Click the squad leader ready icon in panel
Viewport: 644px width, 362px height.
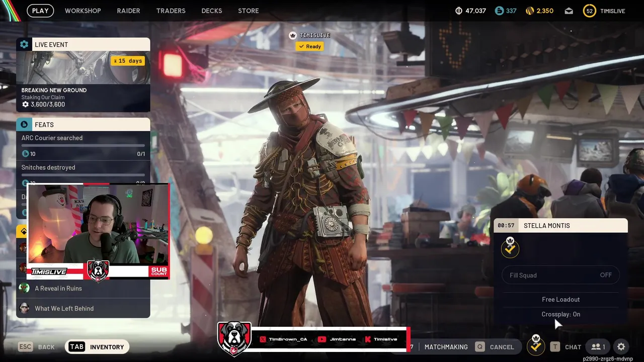510,247
